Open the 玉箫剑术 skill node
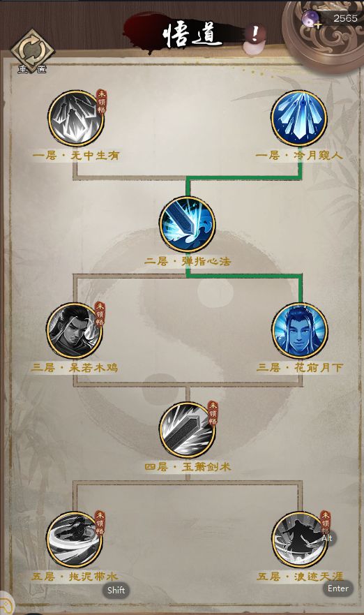Image resolution: width=364 pixels, height=615 pixels. click(188, 430)
